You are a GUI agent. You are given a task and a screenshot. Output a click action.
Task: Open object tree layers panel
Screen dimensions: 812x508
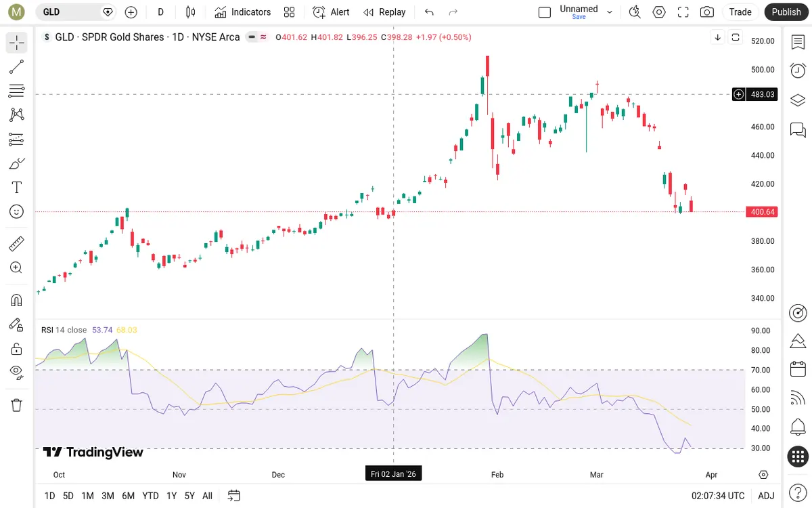[x=798, y=100]
